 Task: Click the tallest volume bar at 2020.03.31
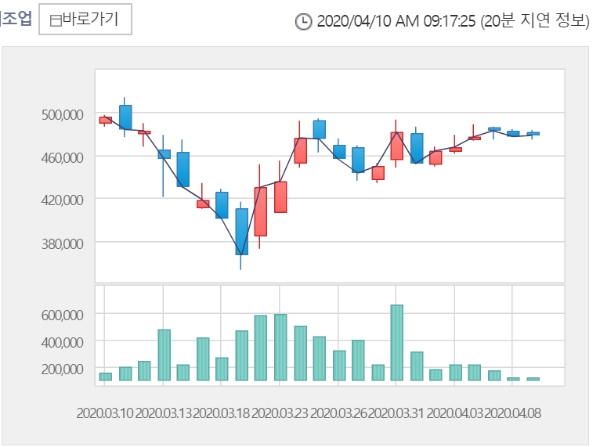tap(397, 343)
